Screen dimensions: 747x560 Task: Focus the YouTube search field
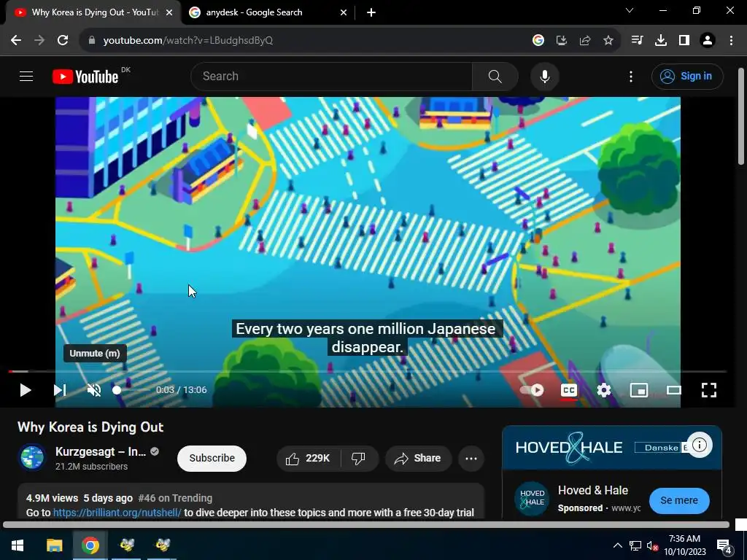(x=332, y=76)
